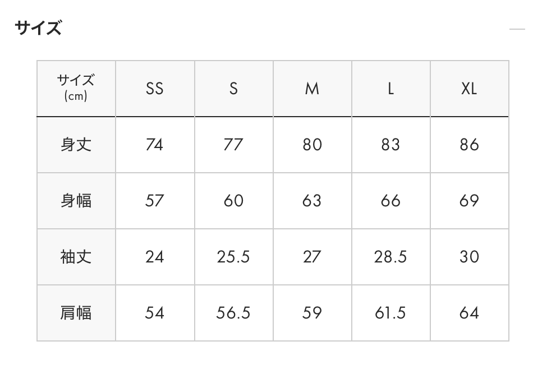Image resolution: width=556 pixels, height=392 pixels.
Task: Select the 肩幅 row label
Action: click(76, 313)
